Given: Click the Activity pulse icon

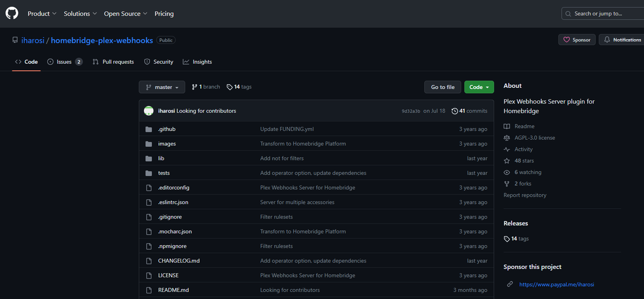Looking at the screenshot, I should tap(507, 149).
